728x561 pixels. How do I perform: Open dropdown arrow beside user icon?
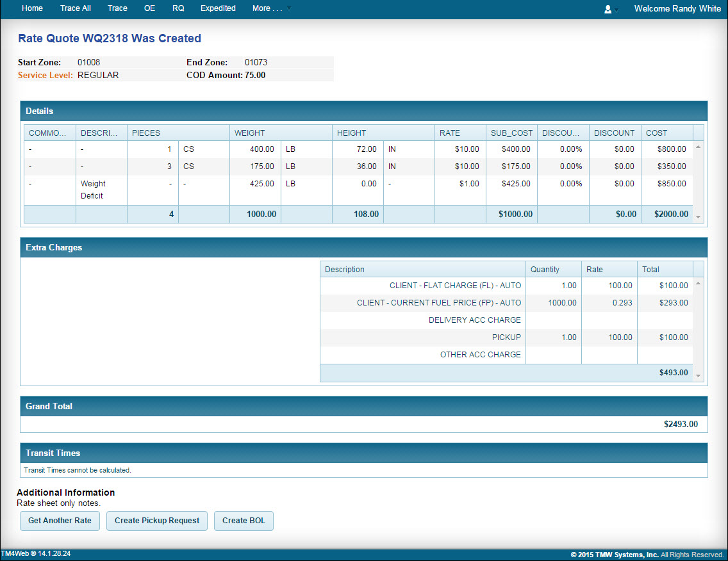[x=616, y=10]
